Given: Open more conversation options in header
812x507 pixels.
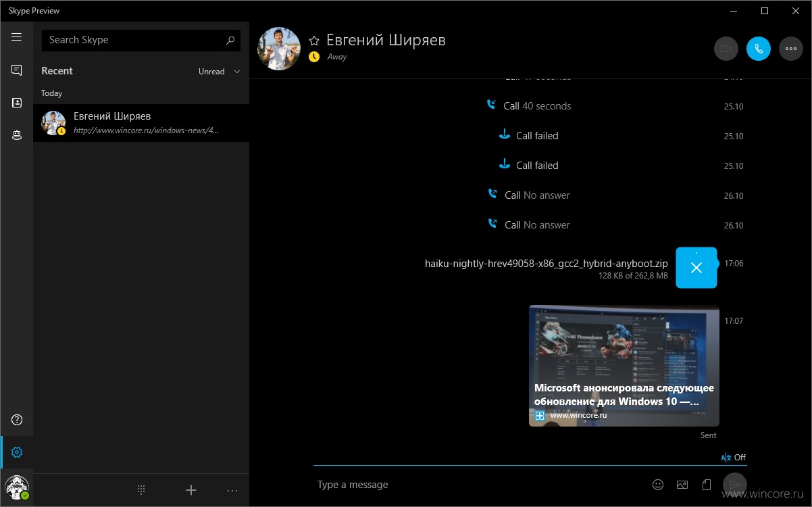Looking at the screenshot, I should (791, 49).
